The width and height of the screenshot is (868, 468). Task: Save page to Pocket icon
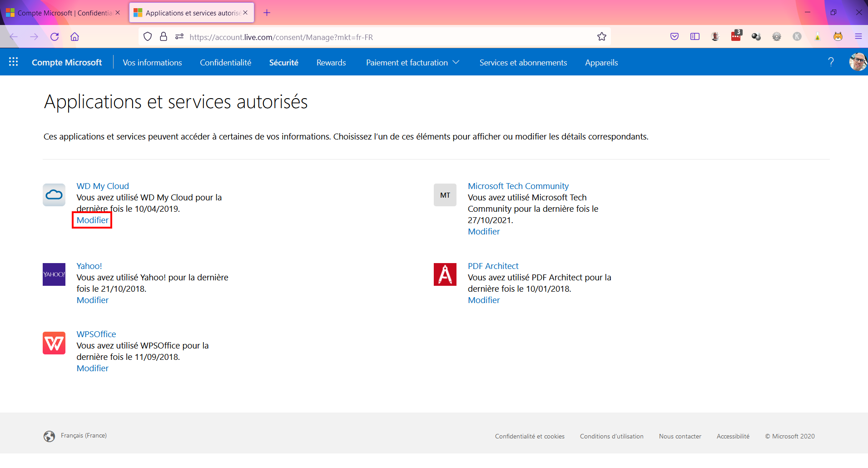pyautogui.click(x=675, y=37)
